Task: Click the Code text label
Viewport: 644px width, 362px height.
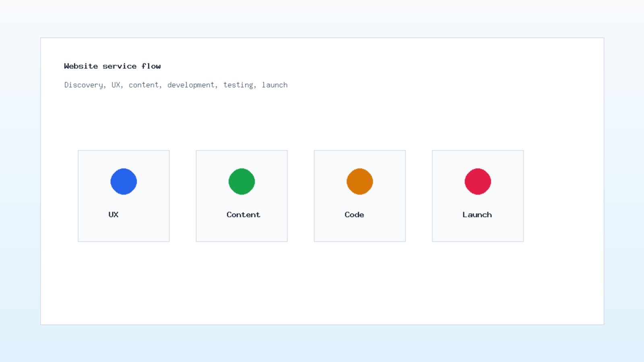Action: tap(354, 215)
